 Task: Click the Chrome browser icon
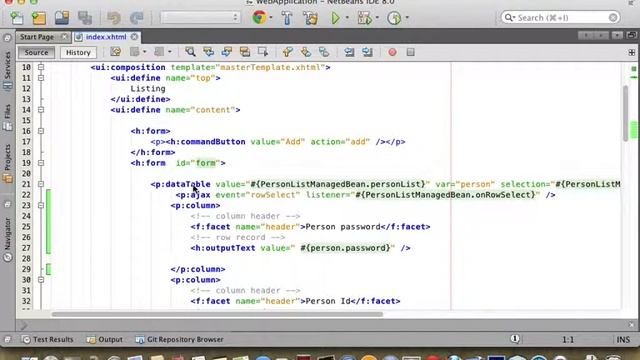259,18
